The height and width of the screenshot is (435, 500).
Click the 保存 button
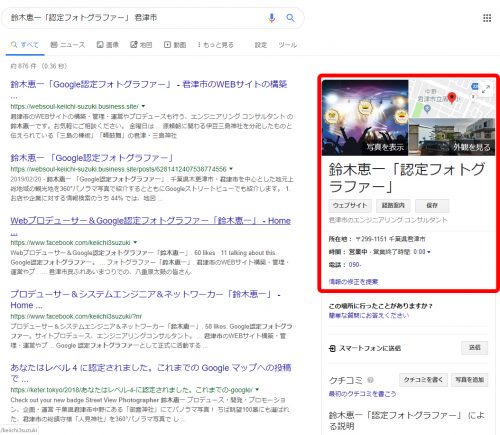[432, 205]
